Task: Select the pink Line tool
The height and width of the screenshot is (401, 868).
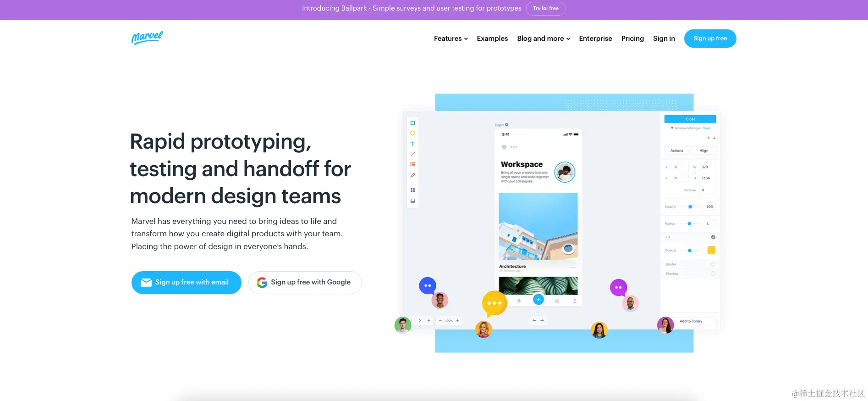Action: pyautogui.click(x=412, y=154)
